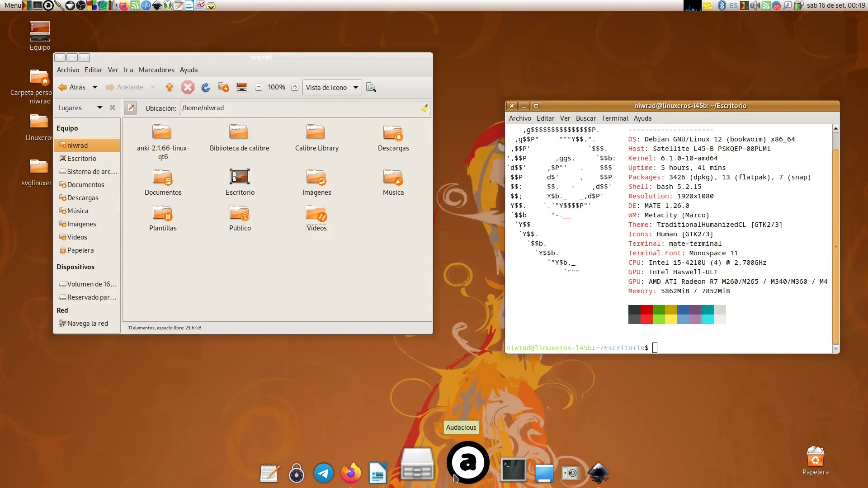Image resolution: width=868 pixels, height=488 pixels.
Task: Select the Plantillas folder icon
Action: tap(162, 212)
